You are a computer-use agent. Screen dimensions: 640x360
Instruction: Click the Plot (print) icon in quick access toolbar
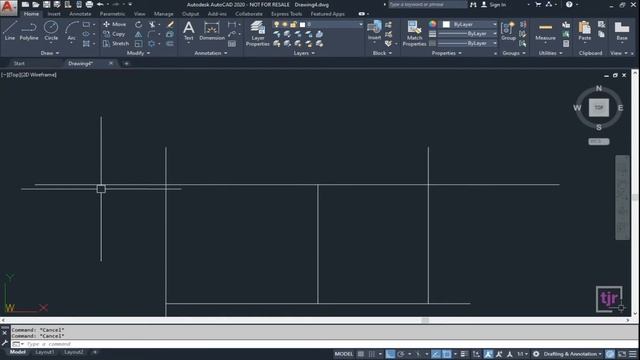pyautogui.click(x=89, y=4)
